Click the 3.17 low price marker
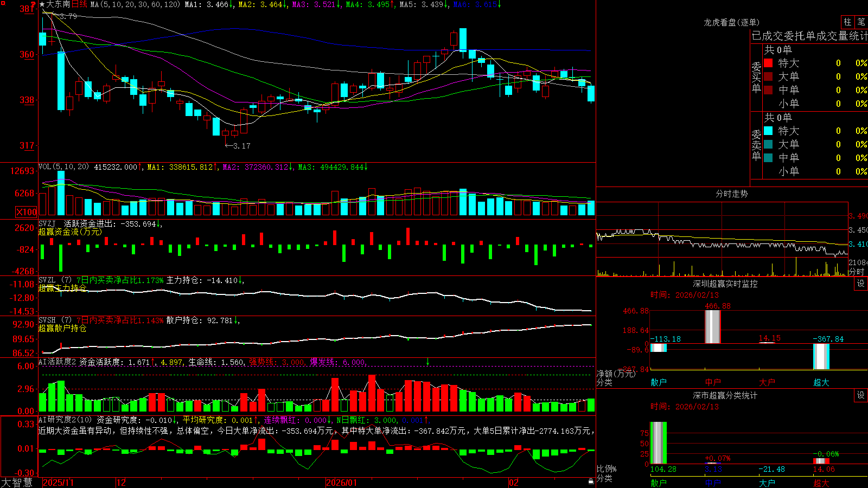 point(238,146)
